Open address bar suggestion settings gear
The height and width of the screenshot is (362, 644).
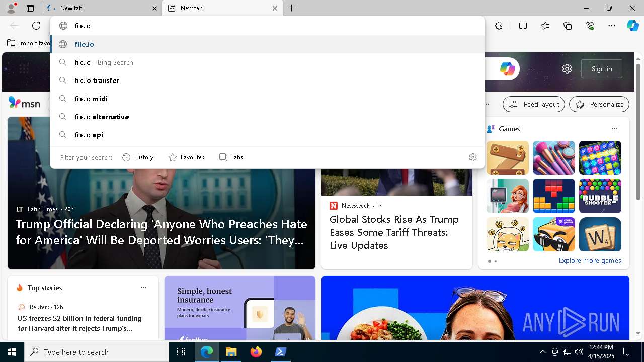click(472, 157)
